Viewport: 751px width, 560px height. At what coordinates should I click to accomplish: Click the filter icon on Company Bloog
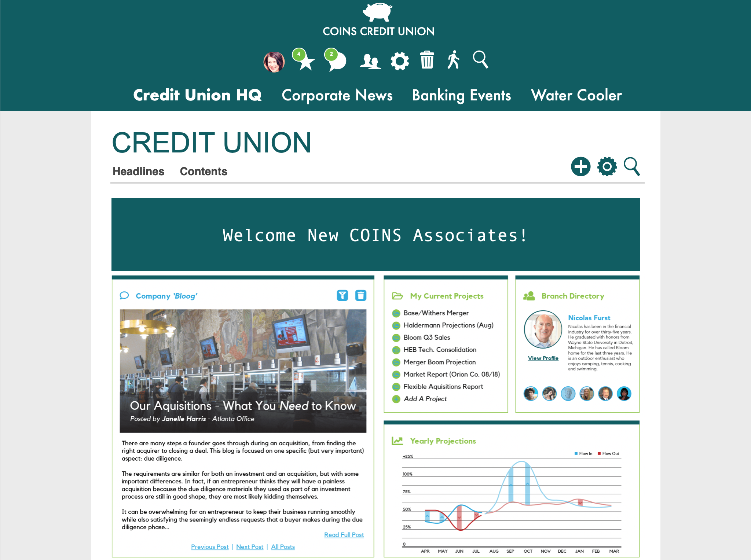coord(342,296)
